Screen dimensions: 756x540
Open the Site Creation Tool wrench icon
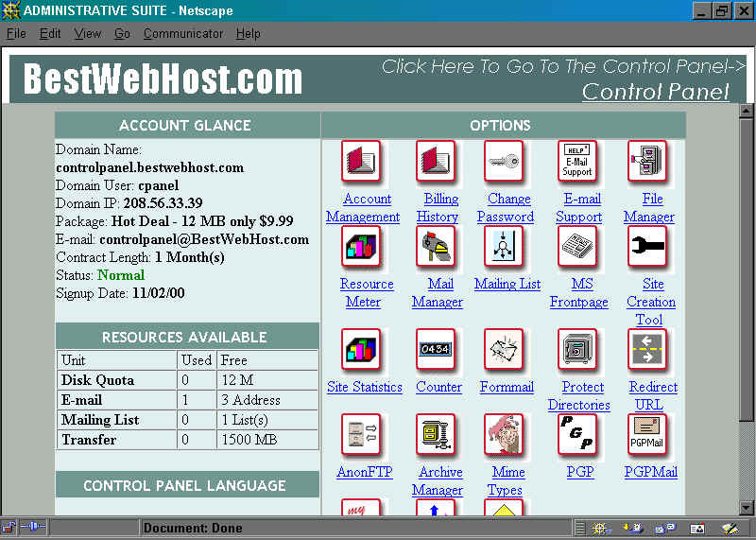coord(647,247)
